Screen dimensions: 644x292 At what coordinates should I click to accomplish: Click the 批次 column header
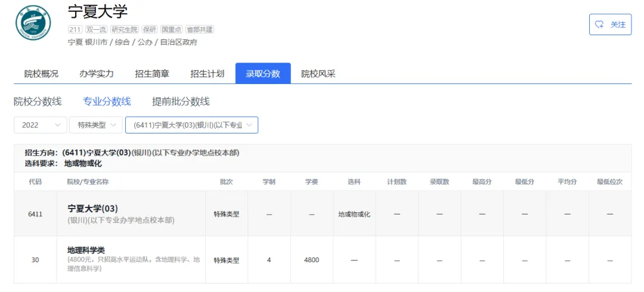(x=227, y=182)
